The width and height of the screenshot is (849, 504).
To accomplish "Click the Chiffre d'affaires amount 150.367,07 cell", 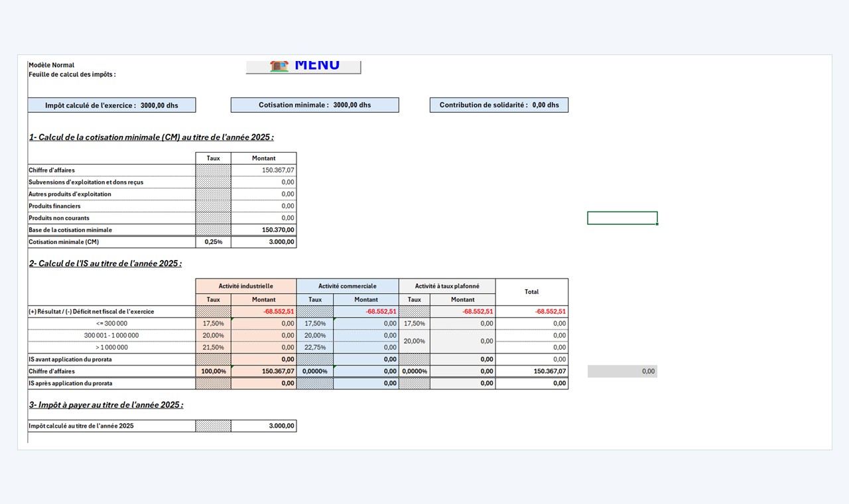I will pyautogui.click(x=264, y=170).
